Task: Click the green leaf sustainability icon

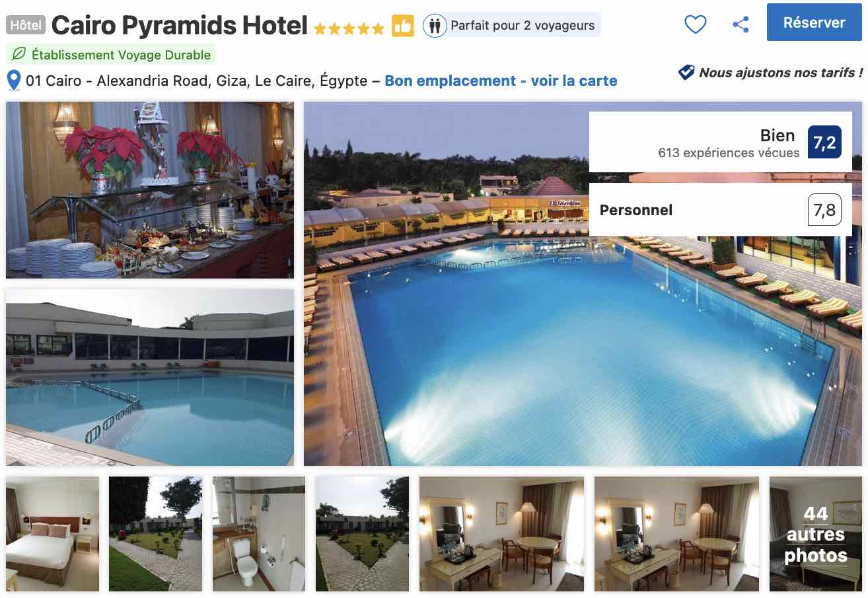Action: pyautogui.click(x=19, y=55)
